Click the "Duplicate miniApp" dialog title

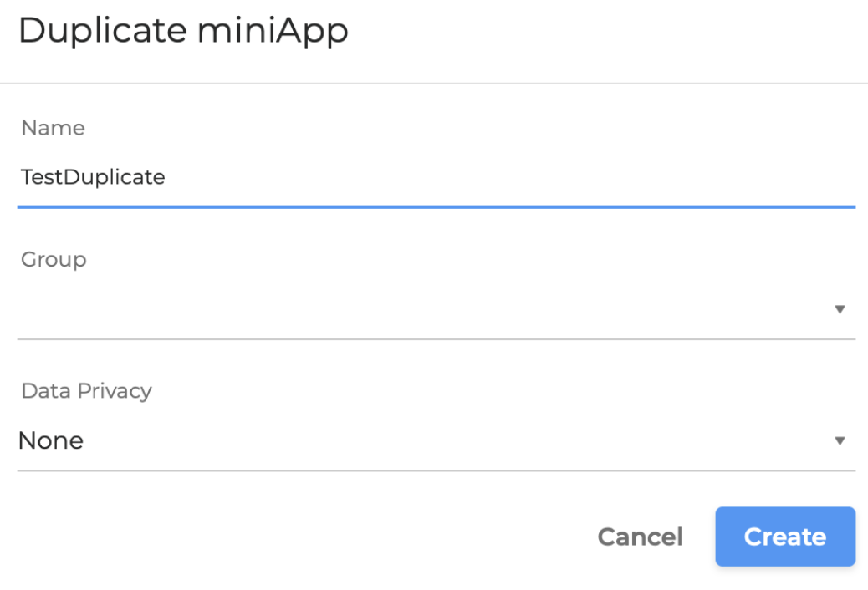pyautogui.click(x=183, y=31)
